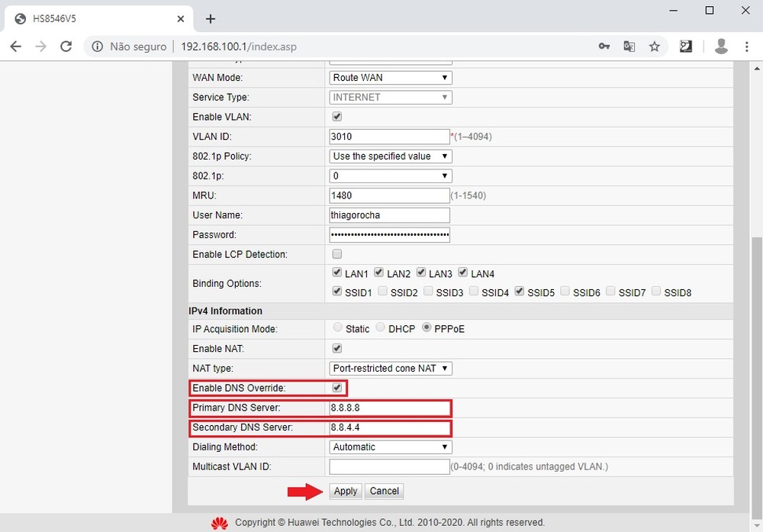
Task: Click the Password field
Action: pyautogui.click(x=389, y=234)
